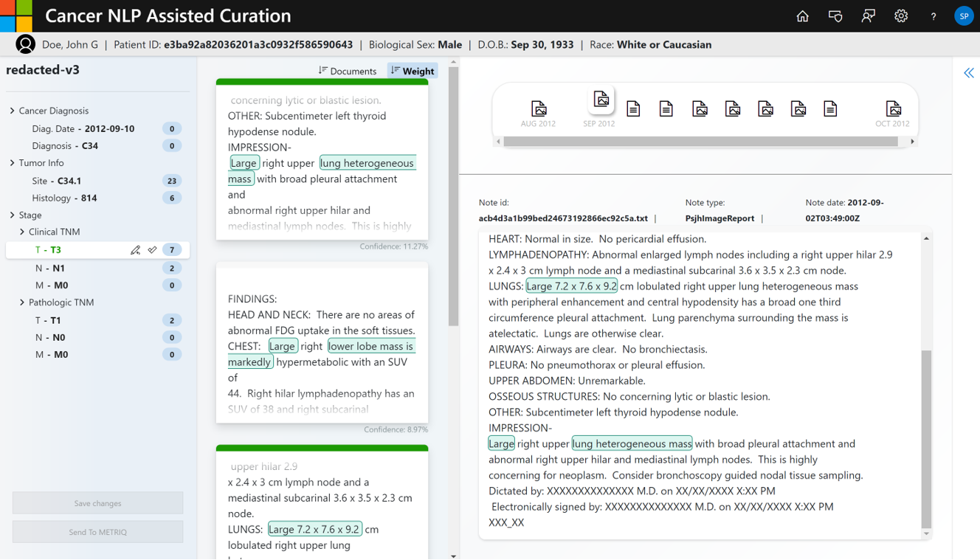This screenshot has height=560, width=980.
Task: Click 'Large 7.2 x 7.6 x 9.2' in evidence card
Action: tap(314, 529)
